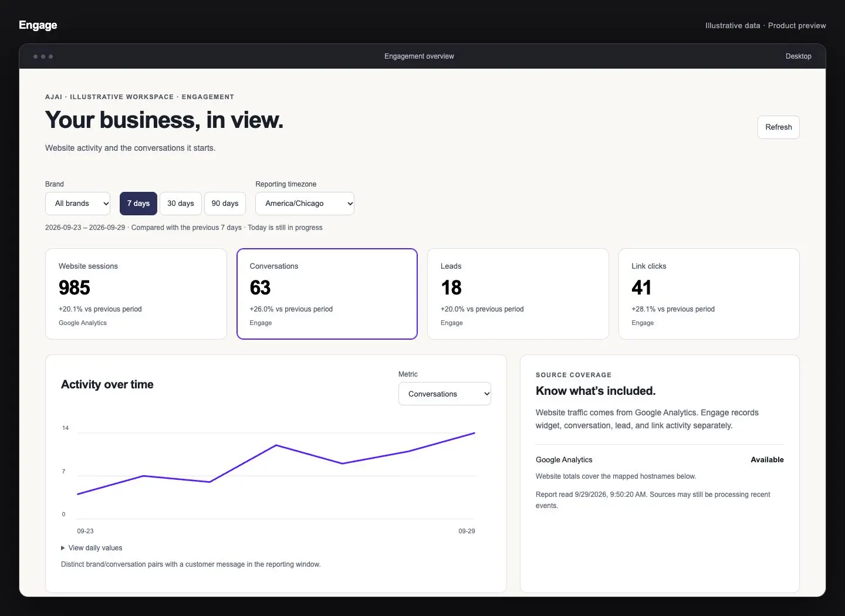
Task: Click the 09-23 chart axis label
Action: pyautogui.click(x=85, y=531)
